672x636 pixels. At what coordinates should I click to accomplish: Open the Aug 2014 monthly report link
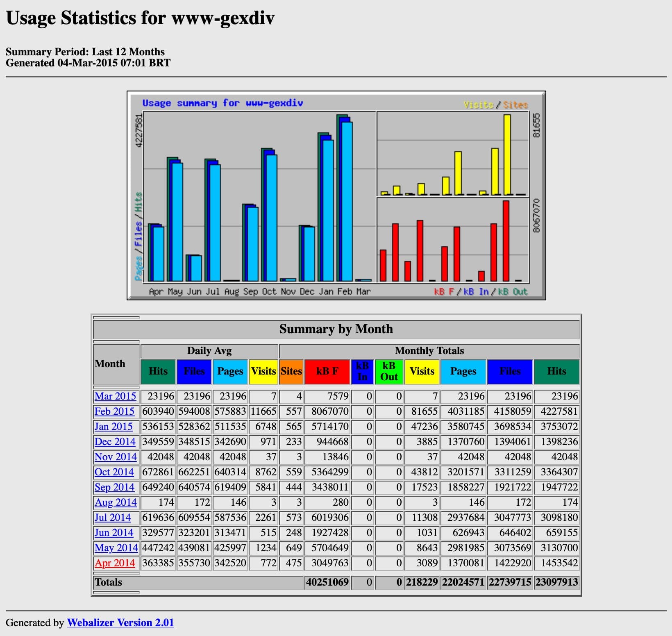click(x=116, y=502)
